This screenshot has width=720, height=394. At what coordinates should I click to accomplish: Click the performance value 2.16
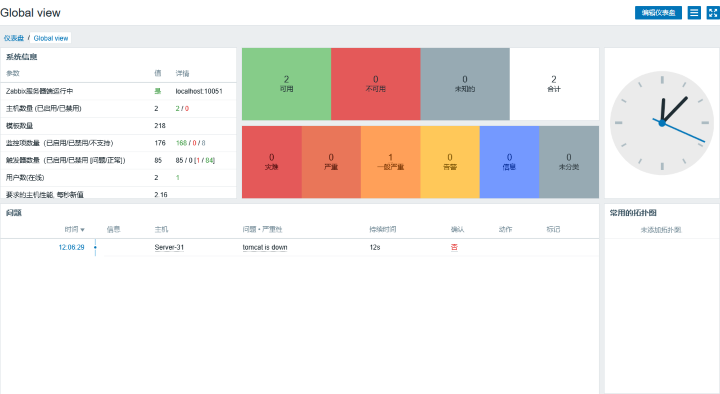pyautogui.click(x=161, y=195)
